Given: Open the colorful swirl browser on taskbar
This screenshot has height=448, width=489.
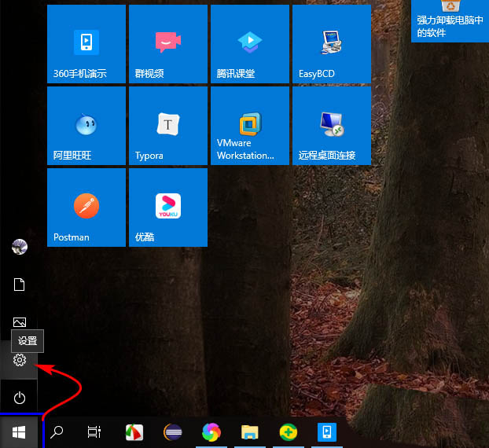Looking at the screenshot, I should pyautogui.click(x=211, y=432).
